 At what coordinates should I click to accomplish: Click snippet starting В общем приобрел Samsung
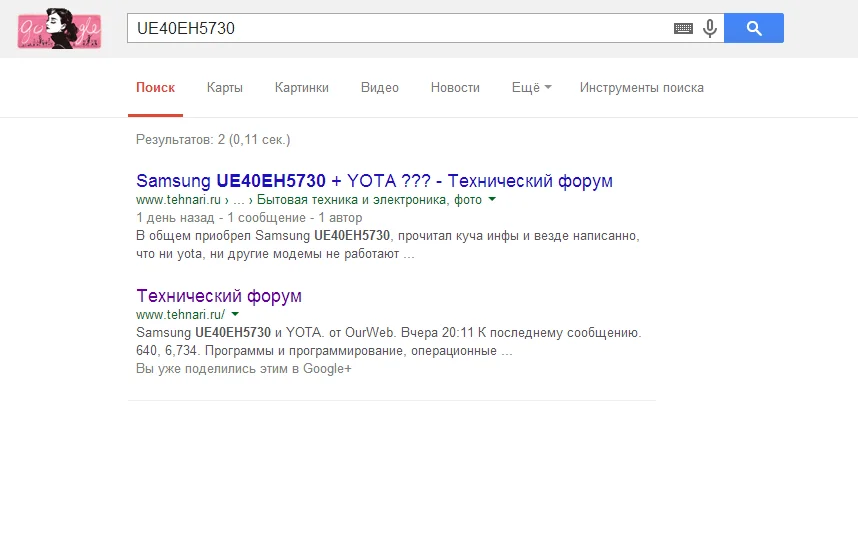(388, 245)
